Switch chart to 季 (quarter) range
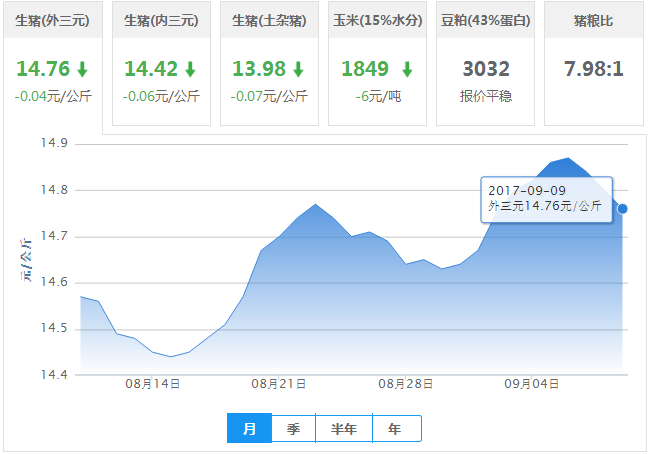 pos(294,429)
